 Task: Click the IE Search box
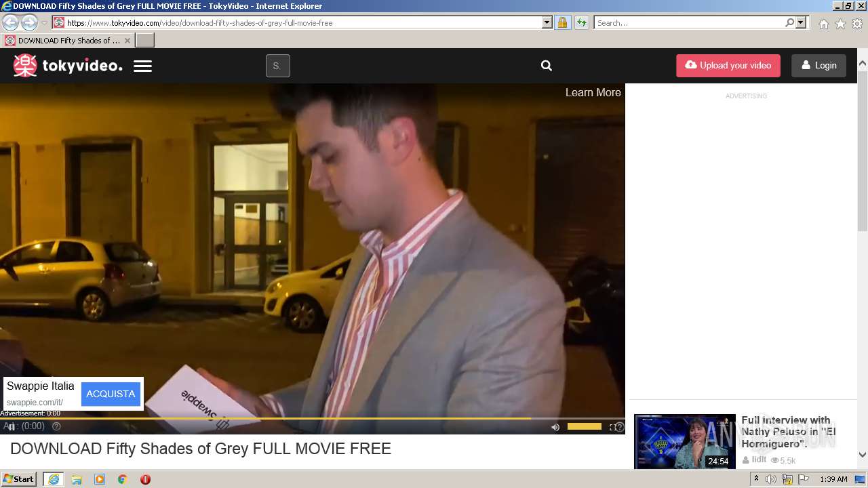click(689, 23)
